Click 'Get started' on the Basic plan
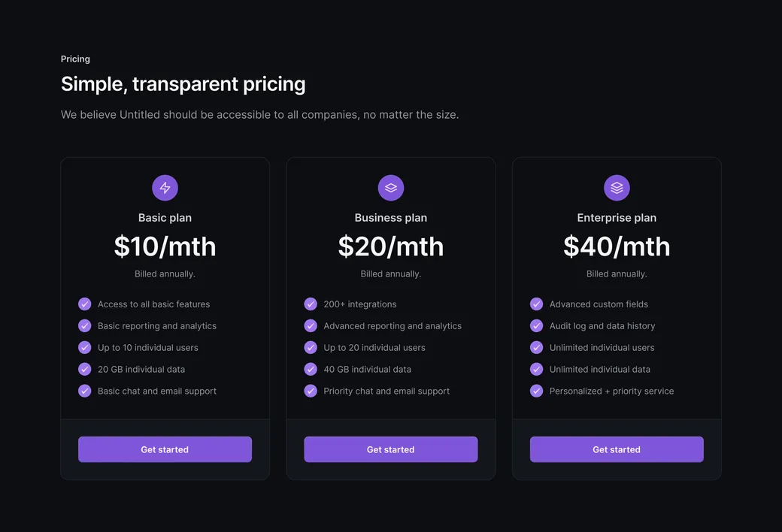 (165, 449)
